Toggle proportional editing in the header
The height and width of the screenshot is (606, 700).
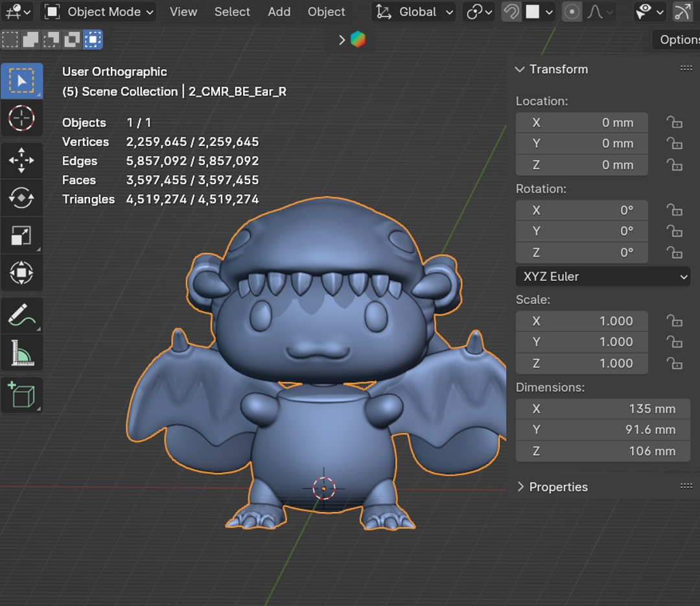[x=572, y=12]
